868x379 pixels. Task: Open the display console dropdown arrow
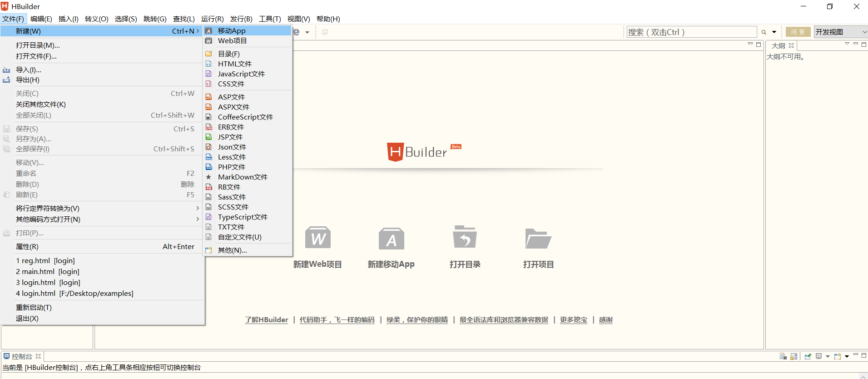(x=828, y=357)
